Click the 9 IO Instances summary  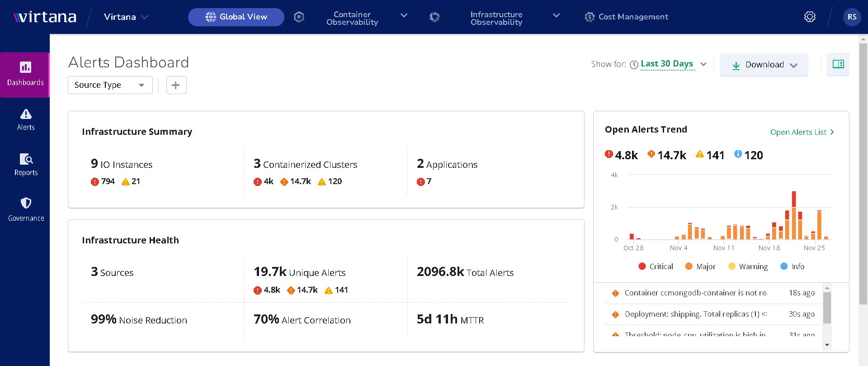(122, 164)
